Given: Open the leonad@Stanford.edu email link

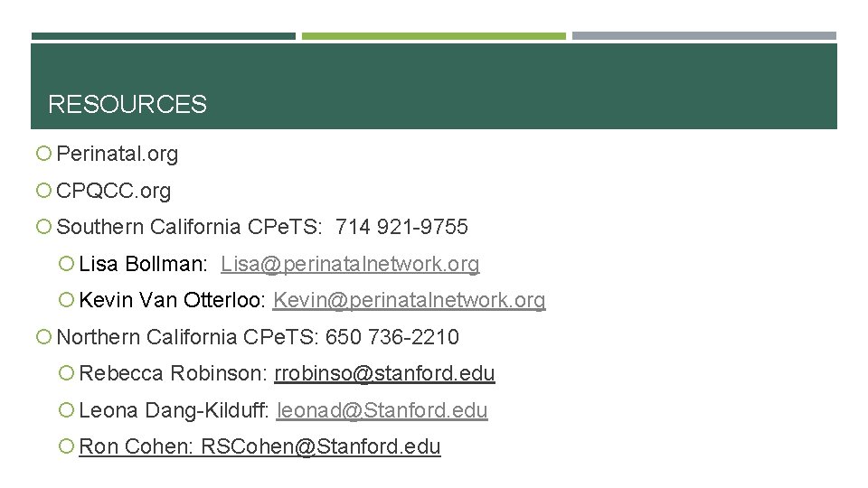Looking at the screenshot, I should pos(382,410).
